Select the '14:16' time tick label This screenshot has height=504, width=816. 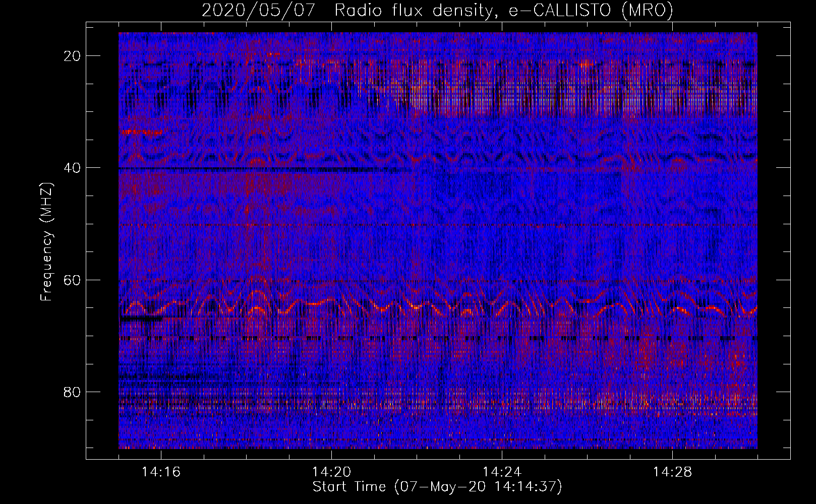(x=161, y=472)
